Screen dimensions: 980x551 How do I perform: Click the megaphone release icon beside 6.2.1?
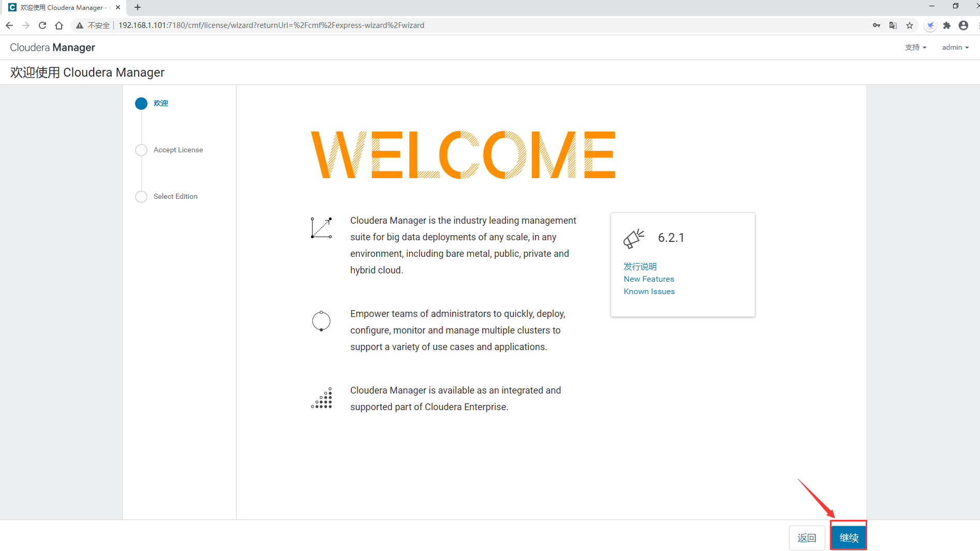pos(634,239)
